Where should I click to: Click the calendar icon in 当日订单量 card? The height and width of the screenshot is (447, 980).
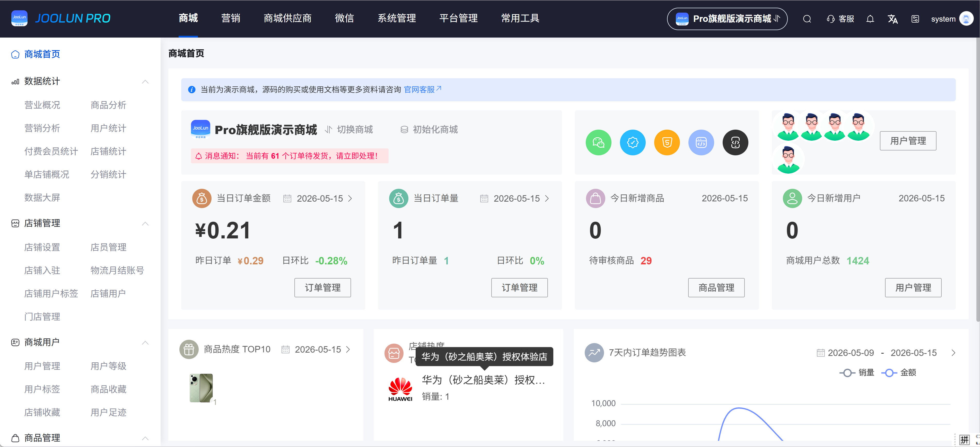click(x=484, y=199)
